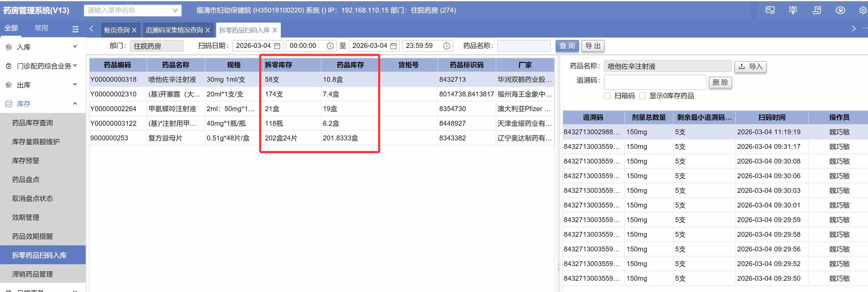Close the 追溯码采集情况查询 tab

coord(208,30)
